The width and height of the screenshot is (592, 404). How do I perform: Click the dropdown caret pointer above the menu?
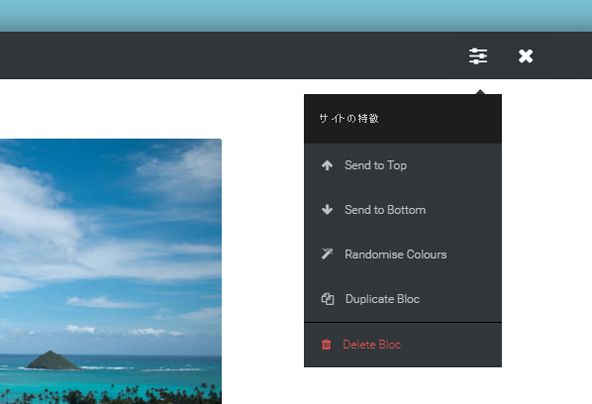[x=480, y=92]
